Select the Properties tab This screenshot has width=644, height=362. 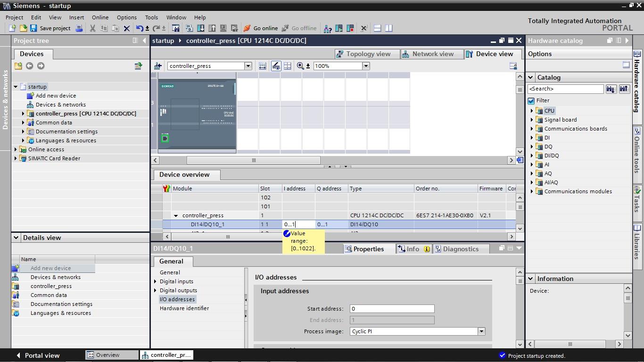pyautogui.click(x=369, y=249)
